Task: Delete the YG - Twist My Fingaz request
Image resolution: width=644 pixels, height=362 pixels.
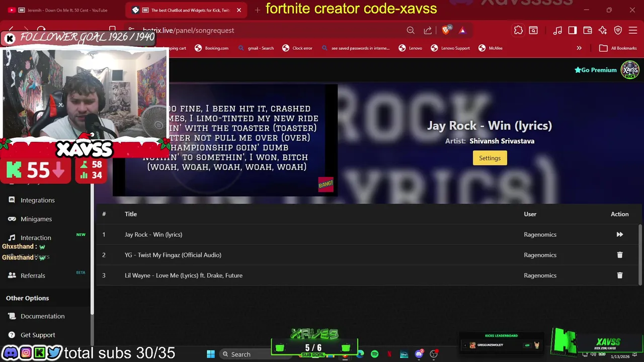Action: 619,255
